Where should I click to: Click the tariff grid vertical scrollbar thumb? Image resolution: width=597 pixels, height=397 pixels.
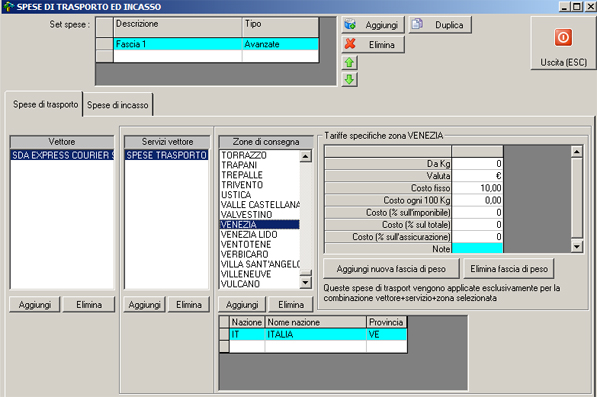click(577, 198)
